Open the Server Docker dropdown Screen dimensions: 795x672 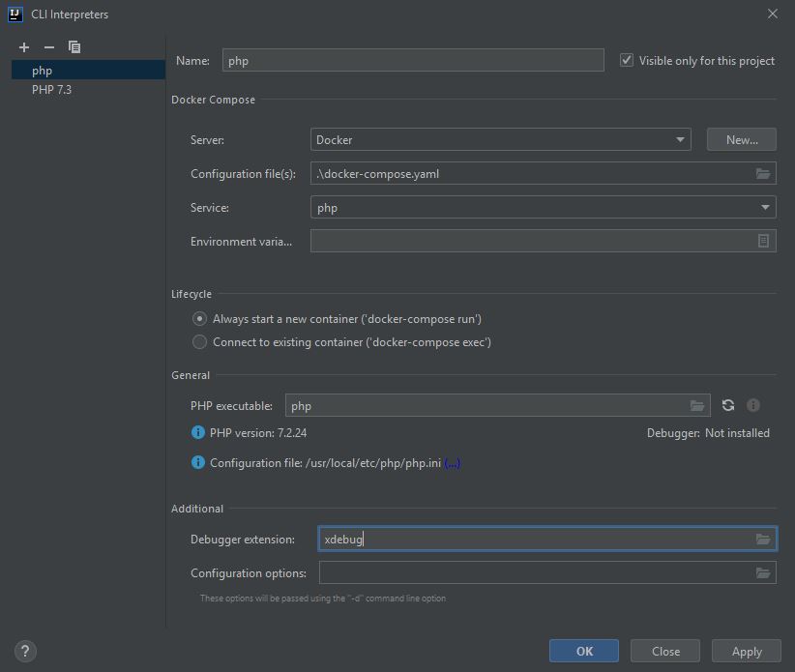click(x=500, y=139)
